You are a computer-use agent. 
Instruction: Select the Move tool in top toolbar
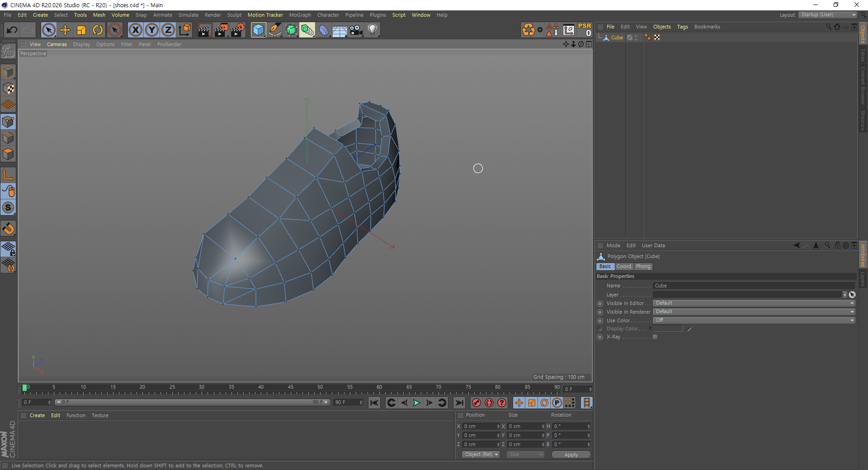pyautogui.click(x=65, y=30)
